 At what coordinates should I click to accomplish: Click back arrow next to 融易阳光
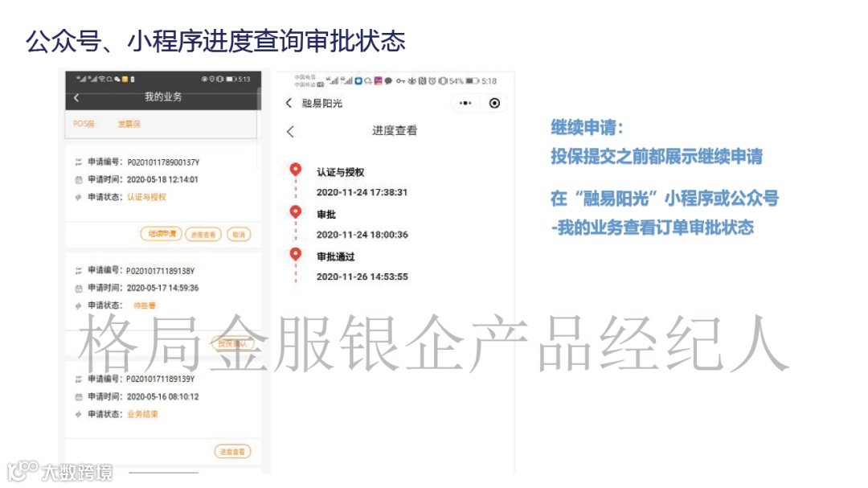point(289,103)
